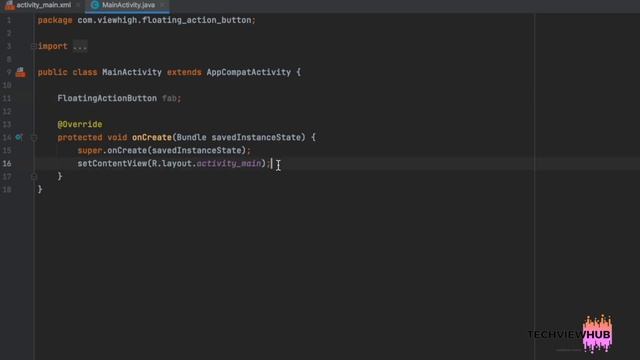The height and width of the screenshot is (360, 640).
Task: Click the Bundle type in onCreate
Action: pos(191,138)
